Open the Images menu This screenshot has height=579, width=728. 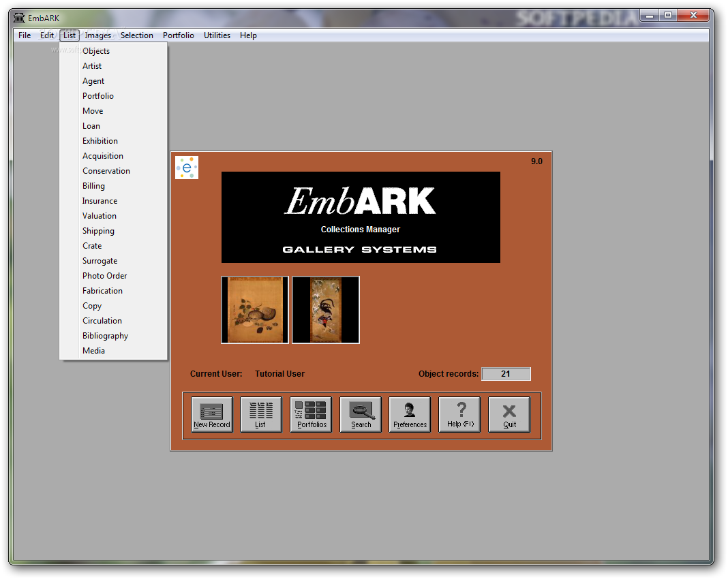98,35
